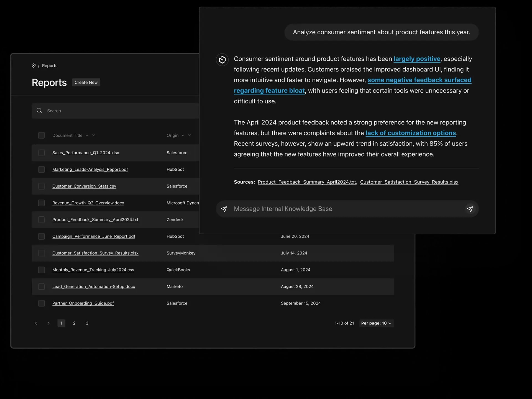Click 'some negative feedback surfaced' citation link
532x399 pixels.
pyautogui.click(x=420, y=80)
